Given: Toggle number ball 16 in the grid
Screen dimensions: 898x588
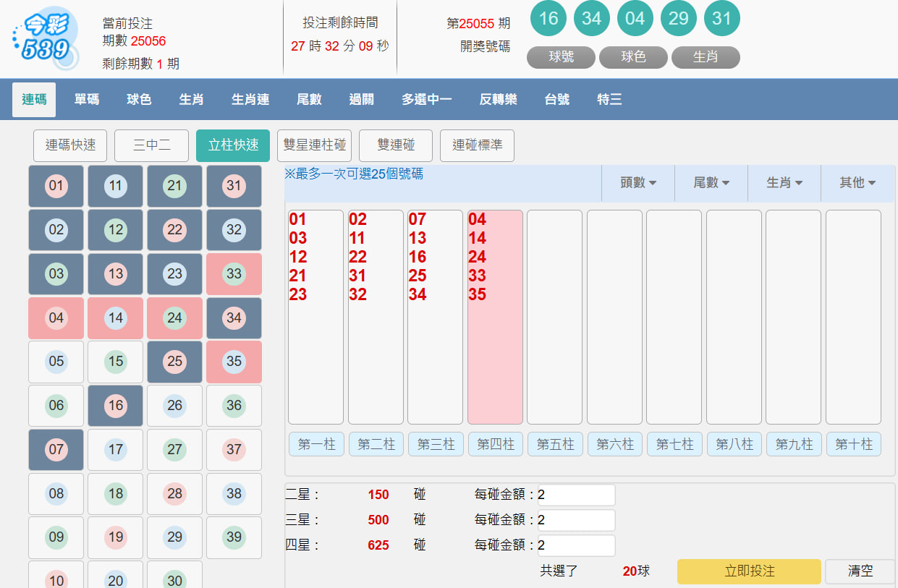Looking at the screenshot, I should pyautogui.click(x=116, y=406).
